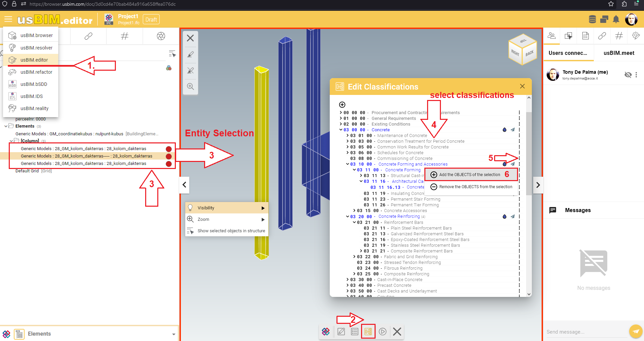Close the 3D view toolbar with X
The image size is (644, 341).
coord(190,38)
